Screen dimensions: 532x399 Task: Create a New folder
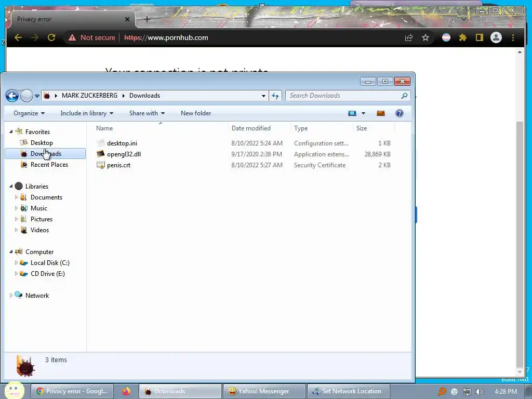click(x=196, y=113)
